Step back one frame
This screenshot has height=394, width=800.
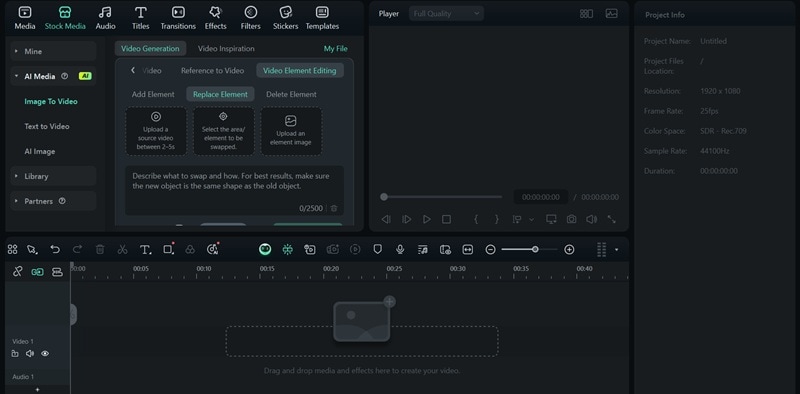(386, 219)
